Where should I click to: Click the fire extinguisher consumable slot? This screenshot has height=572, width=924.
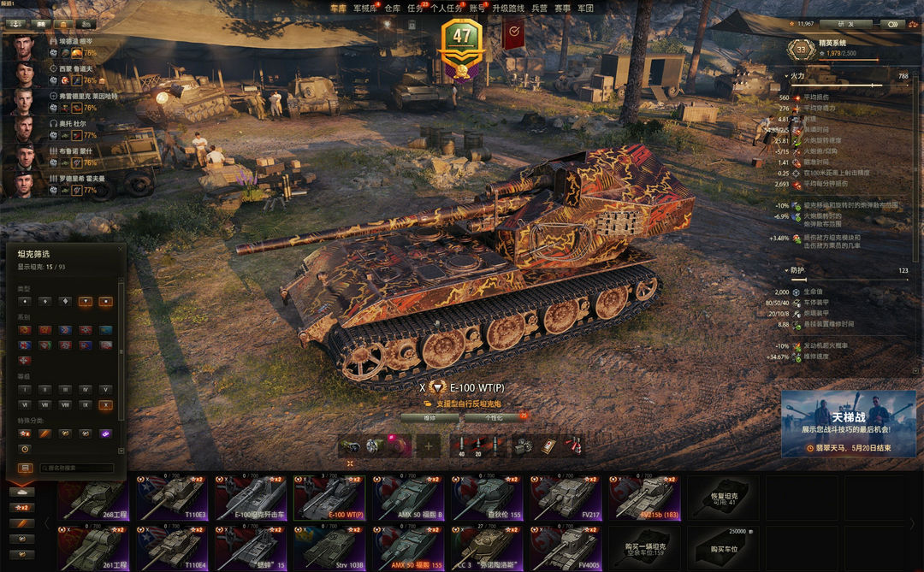pos(575,446)
